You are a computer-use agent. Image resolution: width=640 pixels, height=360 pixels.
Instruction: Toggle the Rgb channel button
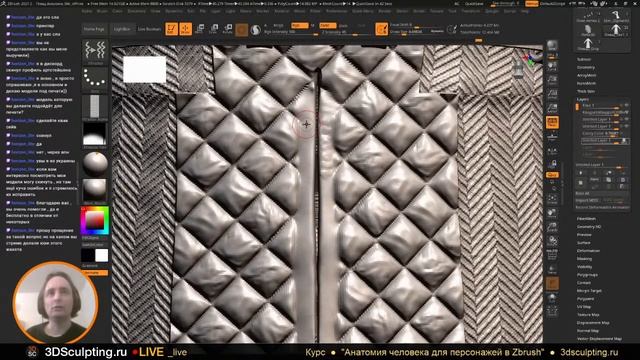(x=300, y=25)
